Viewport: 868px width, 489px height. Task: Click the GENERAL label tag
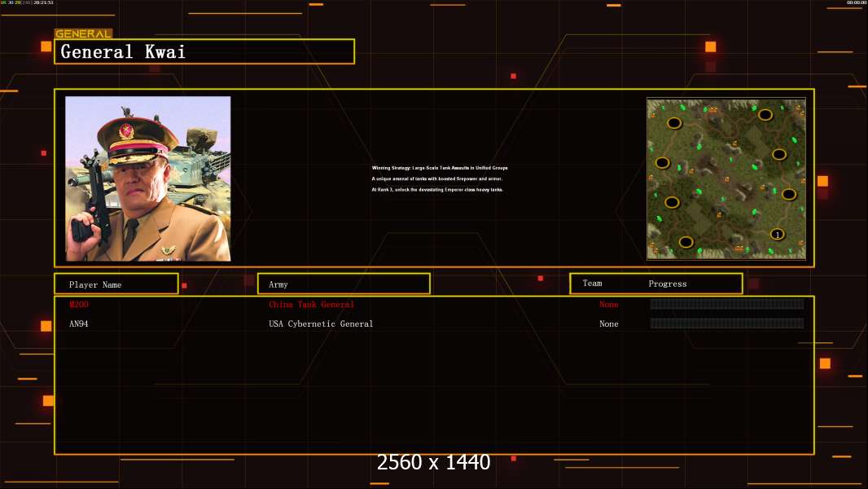click(x=83, y=33)
